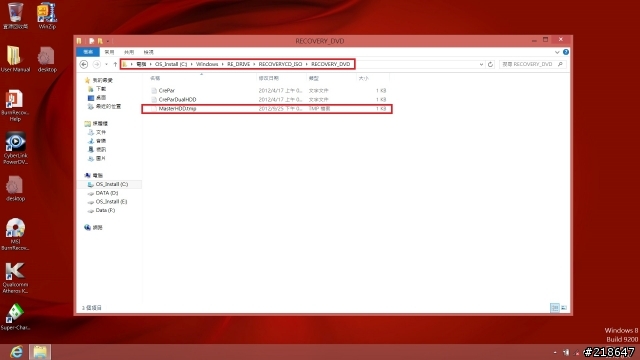Select the MSI BurnRecovery desktop shortcut
Image resolution: width=640 pixels, height=360 pixels.
coord(15,234)
